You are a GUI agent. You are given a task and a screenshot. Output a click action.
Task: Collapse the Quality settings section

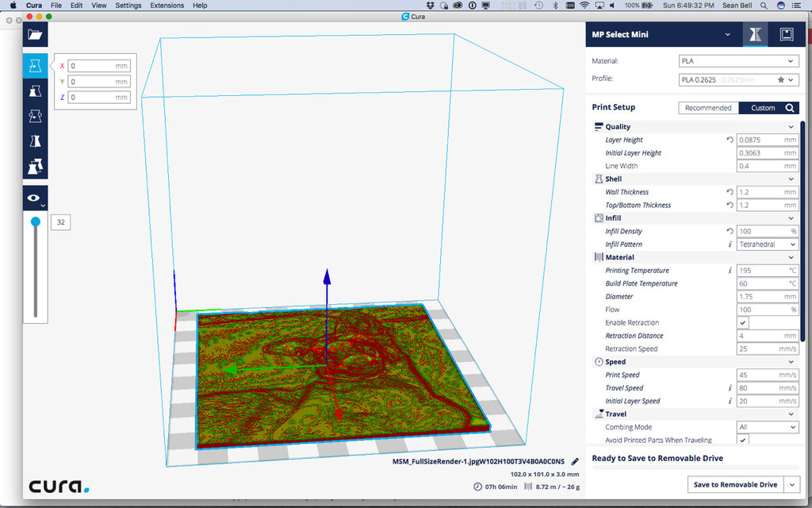(695, 126)
